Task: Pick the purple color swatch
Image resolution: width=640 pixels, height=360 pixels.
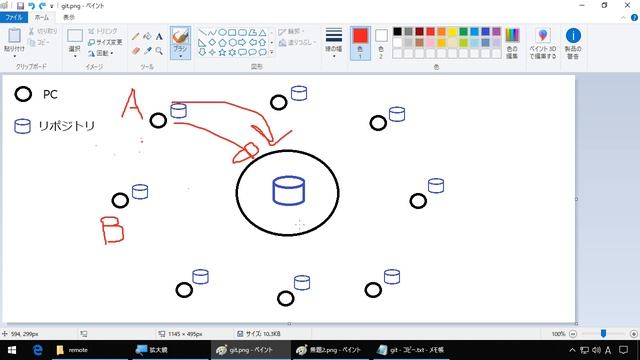Action: coord(496,32)
